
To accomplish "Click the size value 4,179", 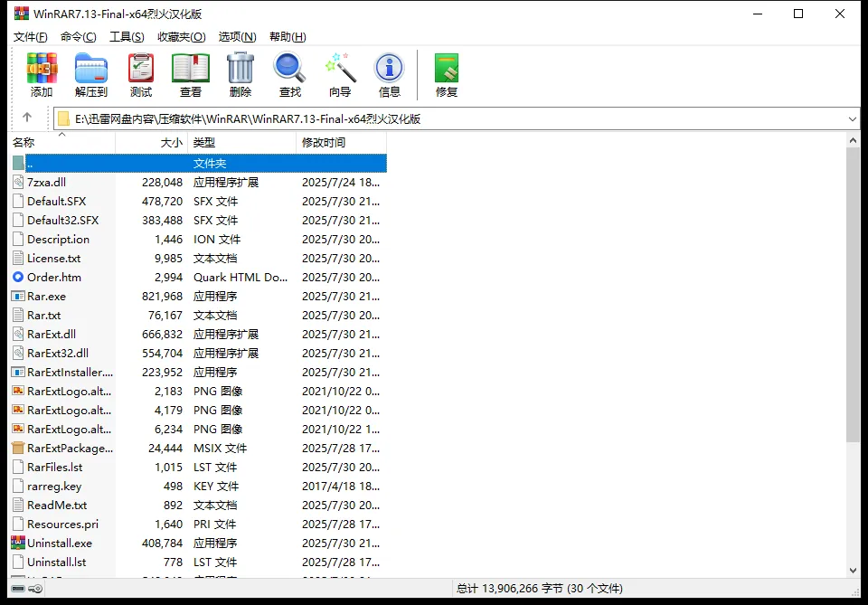I will pyautogui.click(x=168, y=411).
